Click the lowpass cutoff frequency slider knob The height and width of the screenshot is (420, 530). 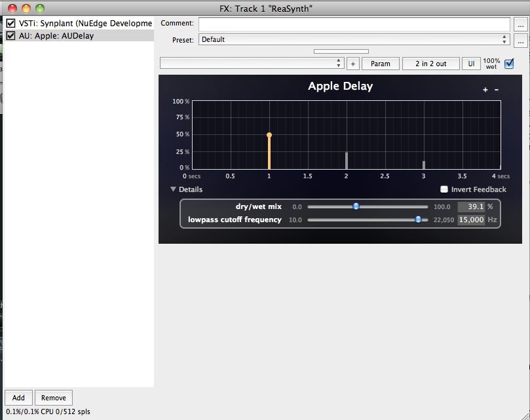click(418, 220)
